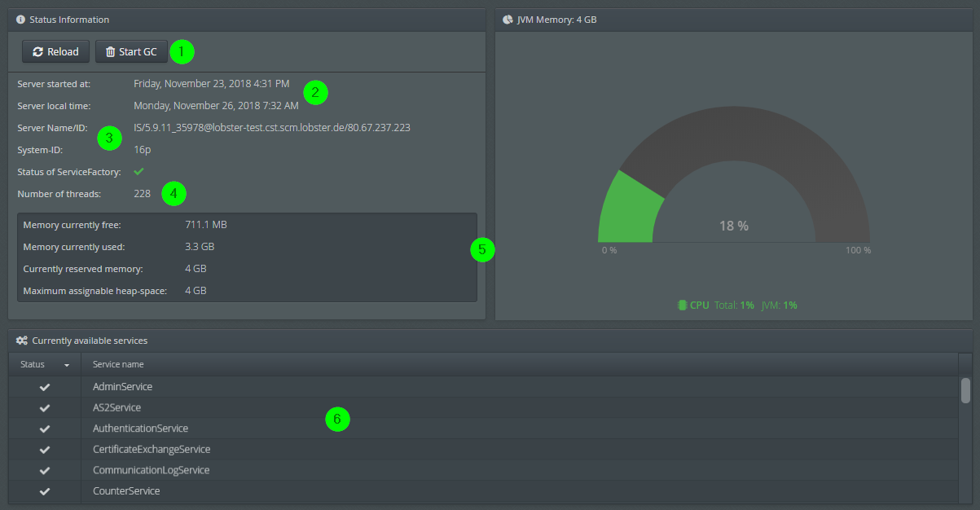Click the Reload button

coord(55,51)
